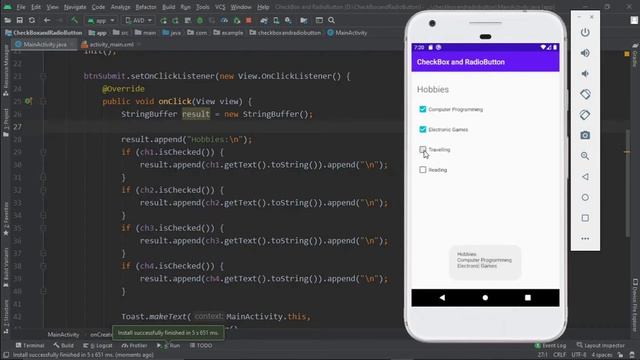Click the editor vertical scrollbar
The image size is (640, 360).
pyautogui.click(x=627, y=184)
